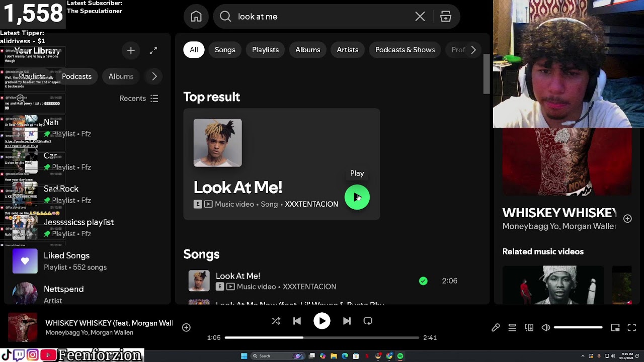Open the first related music video thumbnail
This screenshot has width=644, height=362.
pos(553,285)
